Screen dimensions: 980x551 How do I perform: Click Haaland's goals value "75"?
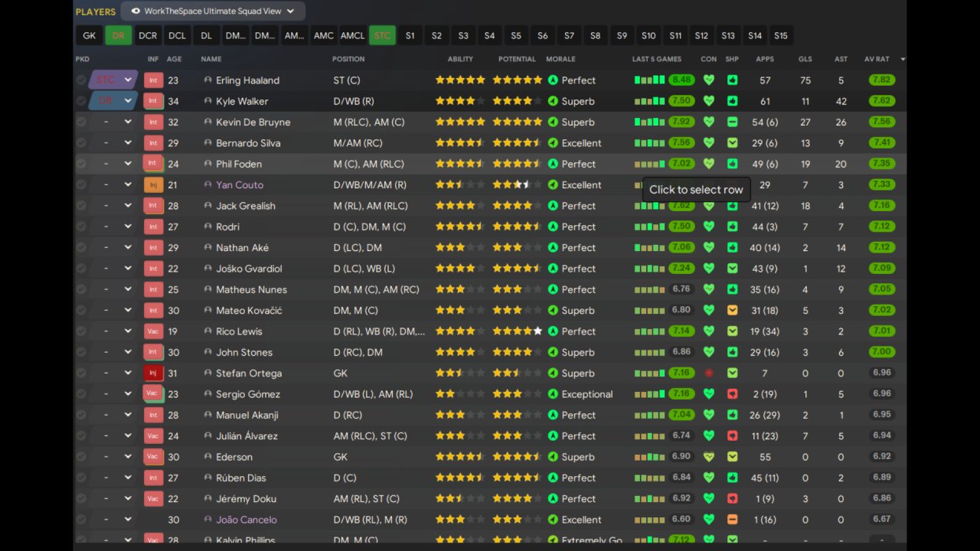pos(805,80)
